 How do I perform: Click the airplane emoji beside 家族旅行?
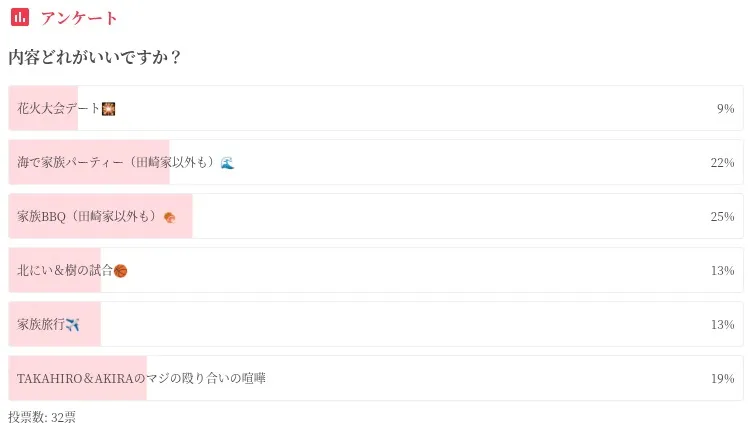73,325
